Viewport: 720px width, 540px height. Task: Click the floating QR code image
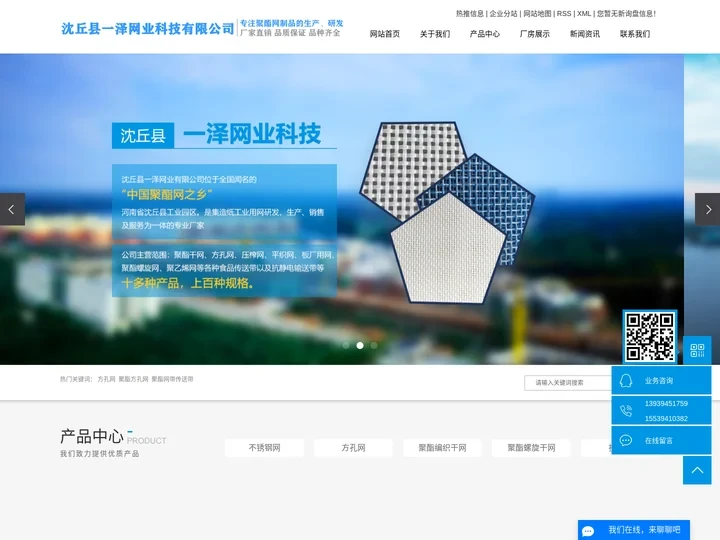(x=650, y=337)
